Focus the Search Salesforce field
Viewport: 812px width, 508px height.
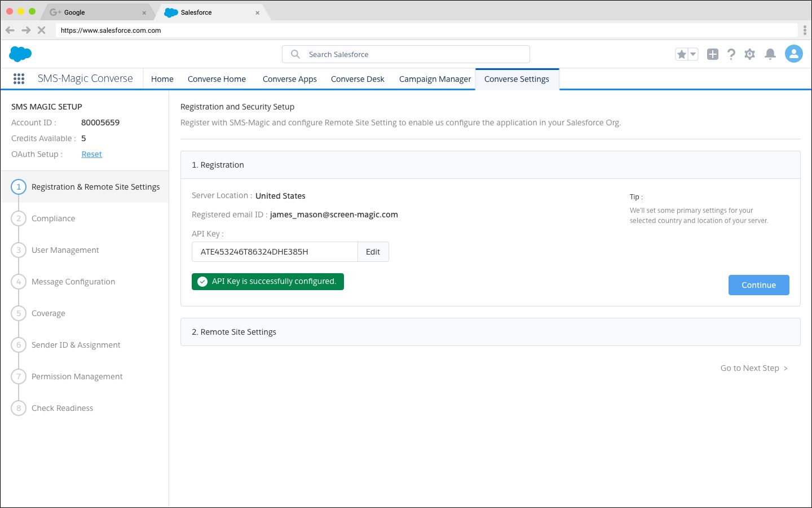(x=406, y=54)
